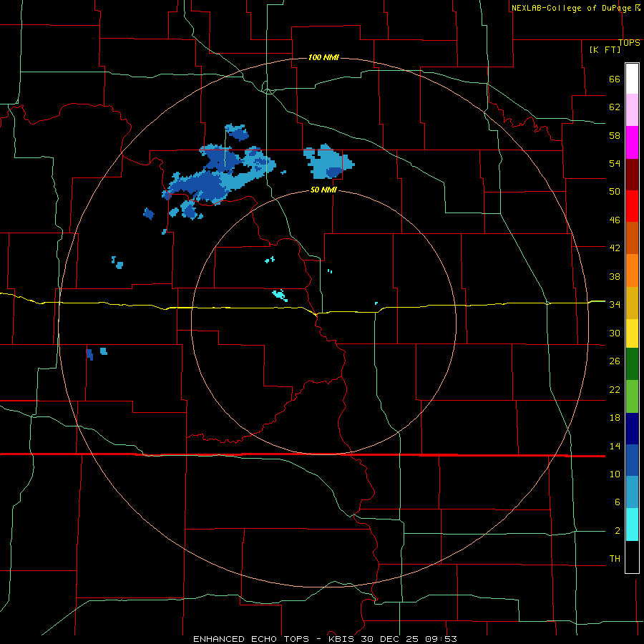Click the TOPS legend heading
Screen dimensions: 644x644
629,43
